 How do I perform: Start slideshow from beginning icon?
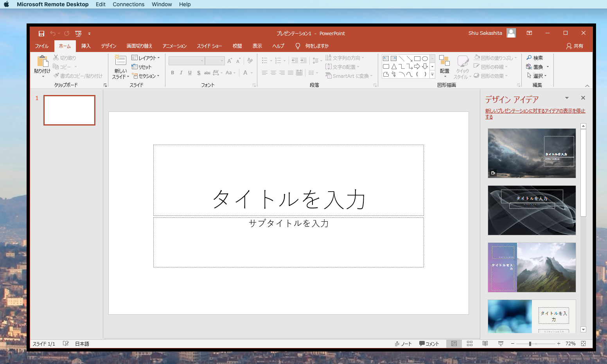point(78,34)
